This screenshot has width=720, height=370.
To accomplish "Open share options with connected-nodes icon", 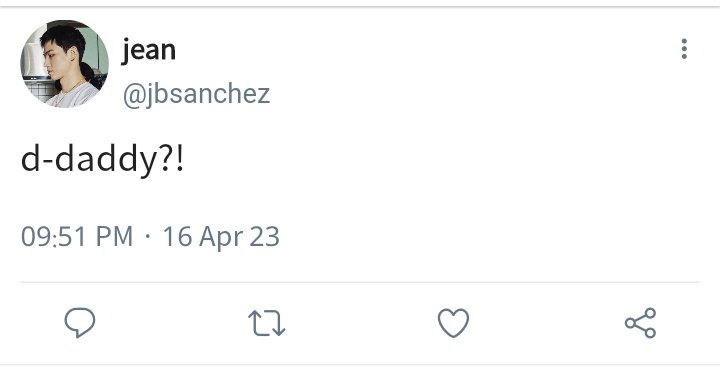I will pos(641,323).
